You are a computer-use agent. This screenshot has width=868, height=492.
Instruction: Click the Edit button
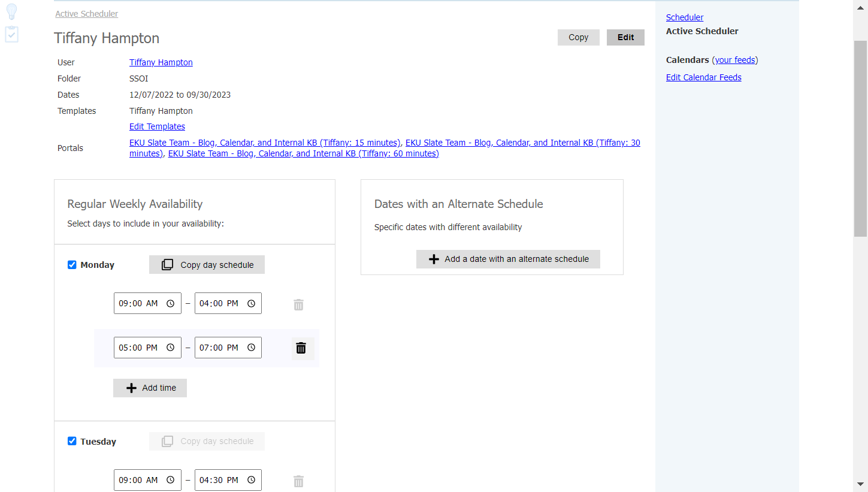click(x=625, y=37)
